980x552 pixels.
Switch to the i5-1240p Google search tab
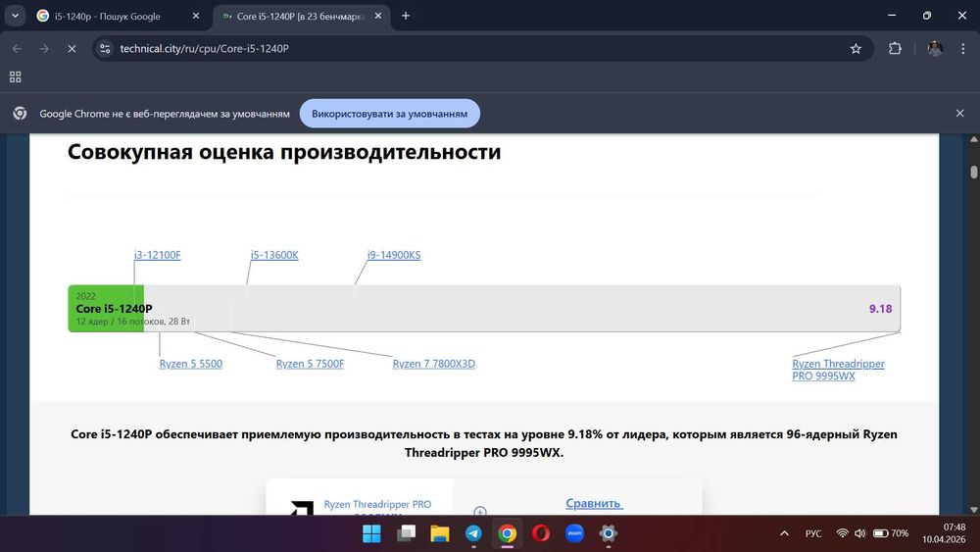point(119,17)
